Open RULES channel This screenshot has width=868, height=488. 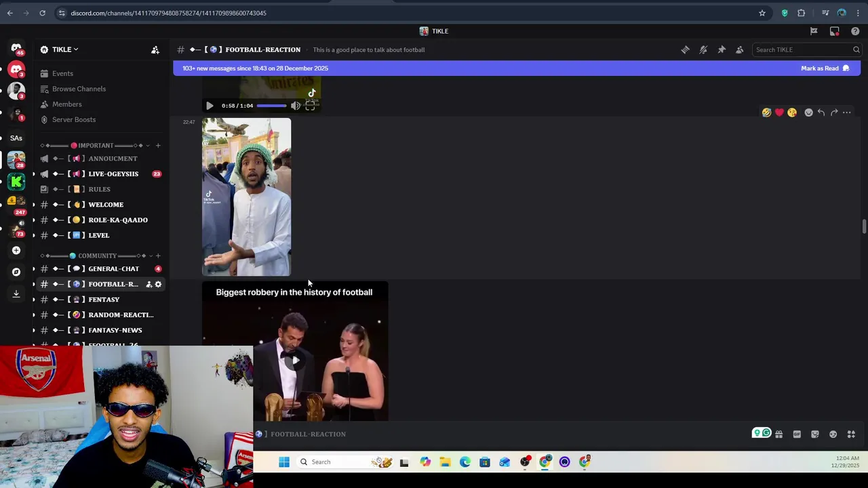[100, 189]
